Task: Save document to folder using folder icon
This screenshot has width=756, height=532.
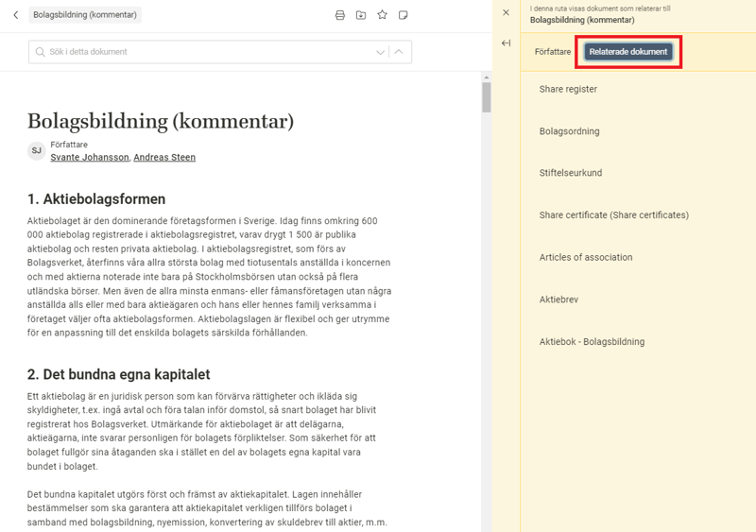Action: point(361,15)
